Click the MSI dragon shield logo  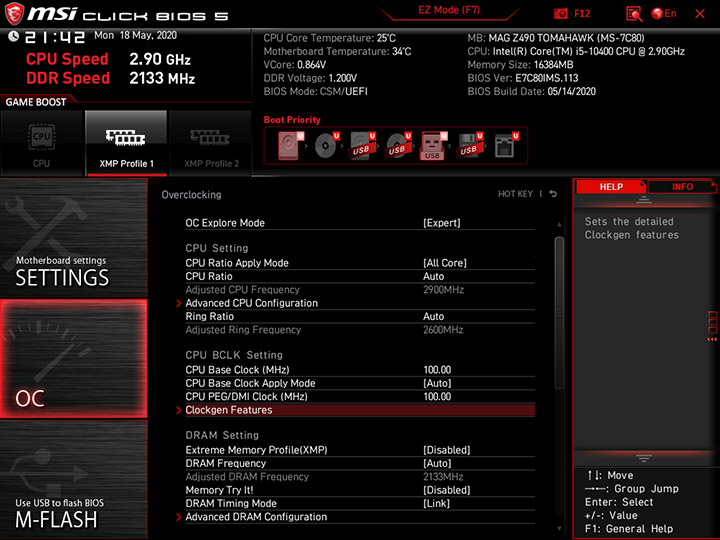tap(14, 14)
